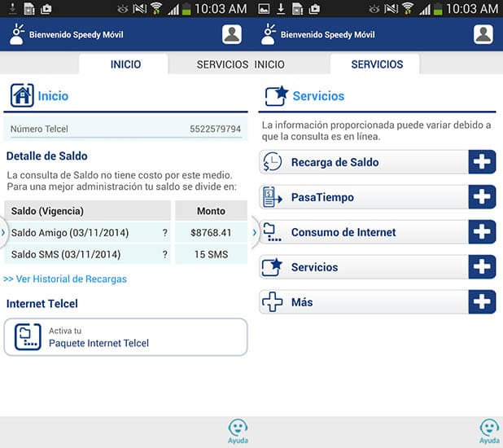Tap Wi-Fi icon in left status bar
The image size is (503, 448).
click(x=156, y=8)
